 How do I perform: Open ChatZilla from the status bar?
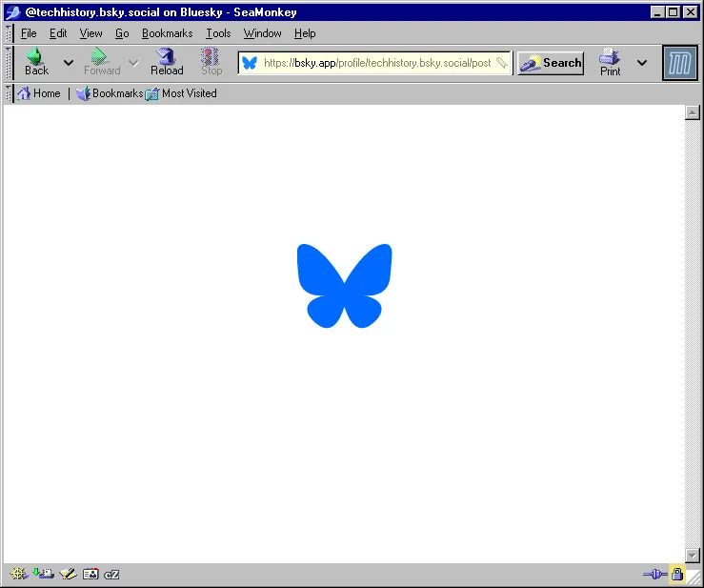(x=111, y=574)
